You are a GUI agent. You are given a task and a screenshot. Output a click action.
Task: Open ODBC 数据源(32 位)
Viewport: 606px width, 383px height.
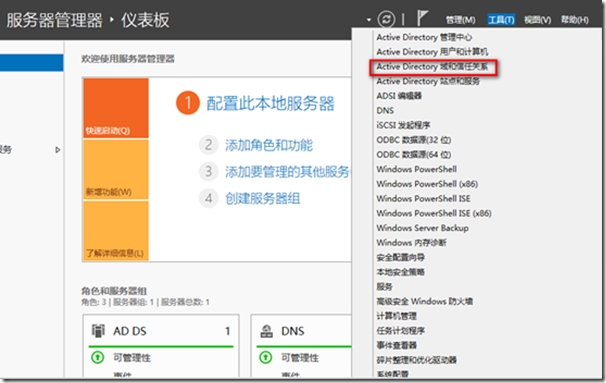(414, 140)
